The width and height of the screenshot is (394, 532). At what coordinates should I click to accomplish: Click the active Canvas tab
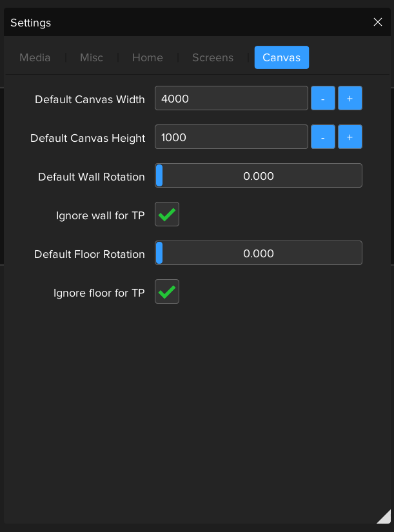pos(282,57)
